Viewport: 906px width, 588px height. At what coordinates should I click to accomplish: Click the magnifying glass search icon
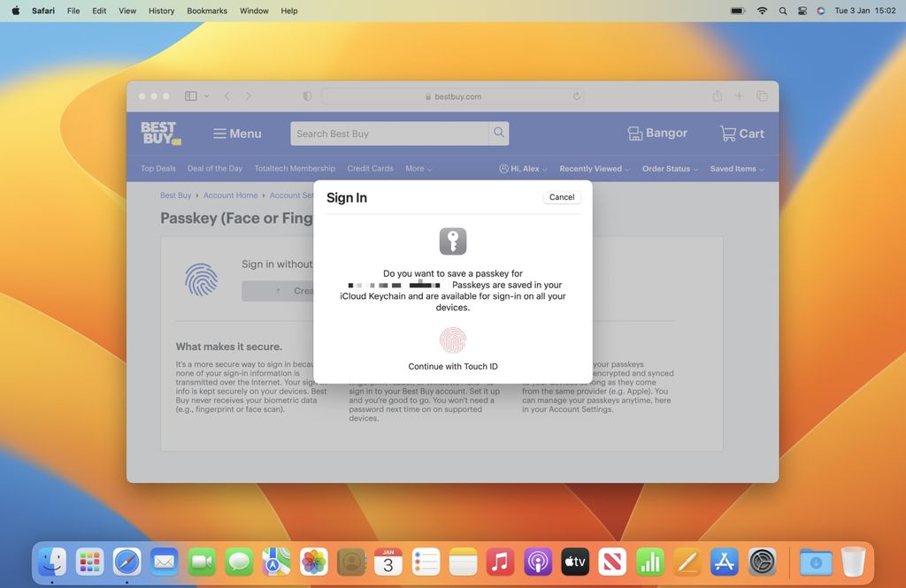point(498,133)
